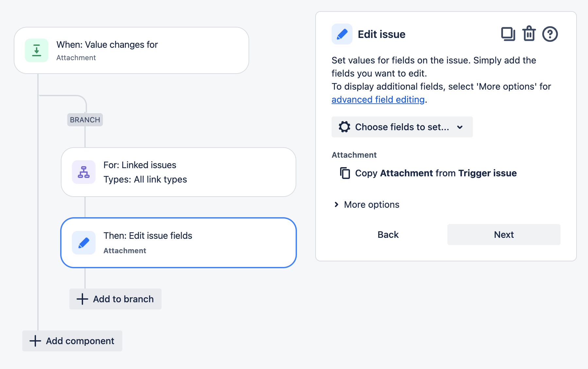Add a new component to the rule
This screenshot has width=588, height=369.
72,341
